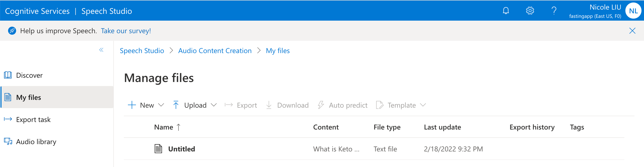This screenshot has height=167, width=644.
Task: Expand the Upload dropdown chevron
Action: click(x=213, y=105)
